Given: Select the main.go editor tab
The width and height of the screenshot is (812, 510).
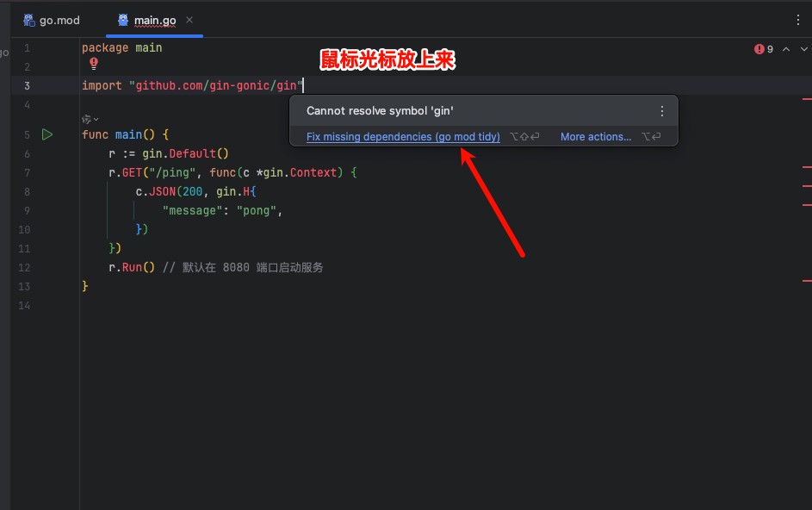Looking at the screenshot, I should [154, 20].
